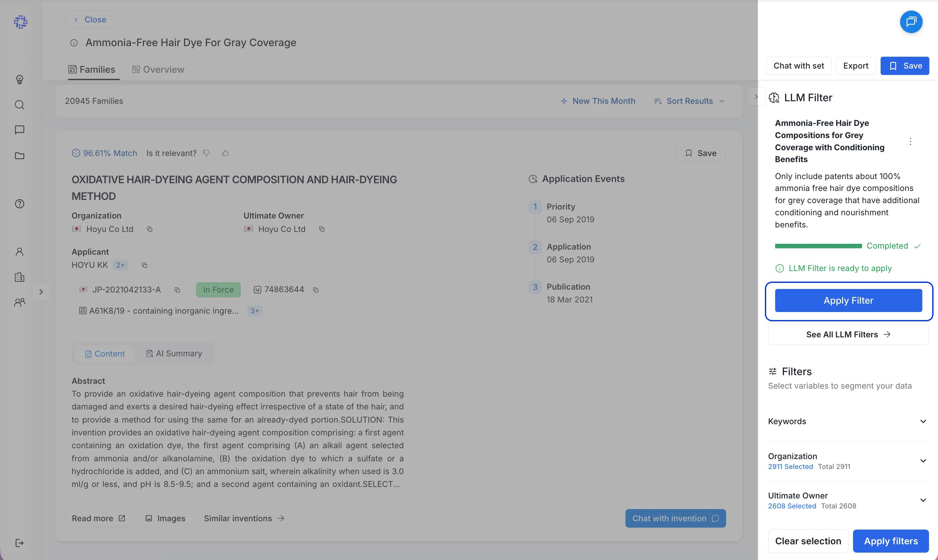This screenshot has width=938, height=560.
Task: Click the logout icon in sidebar
Action: tap(20, 543)
